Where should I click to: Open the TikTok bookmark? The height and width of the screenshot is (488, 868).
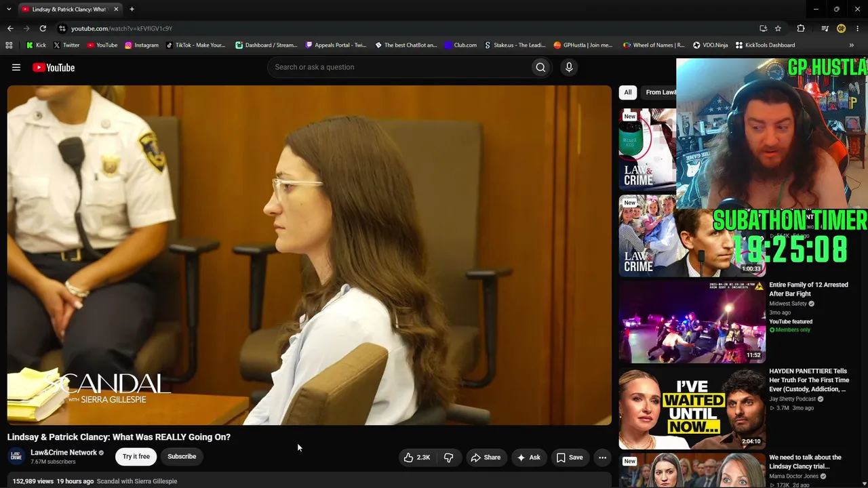coord(195,45)
